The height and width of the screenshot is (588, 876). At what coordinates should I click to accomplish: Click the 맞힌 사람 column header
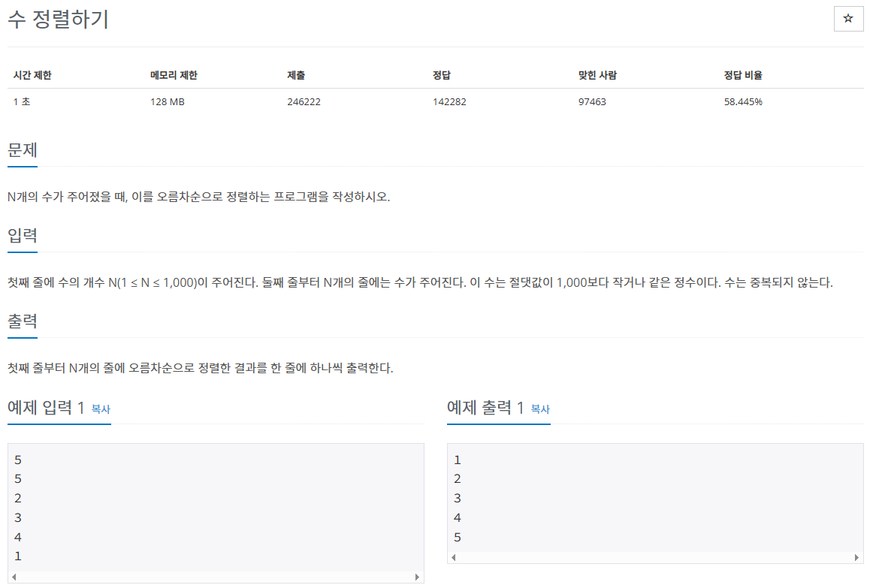(x=597, y=75)
